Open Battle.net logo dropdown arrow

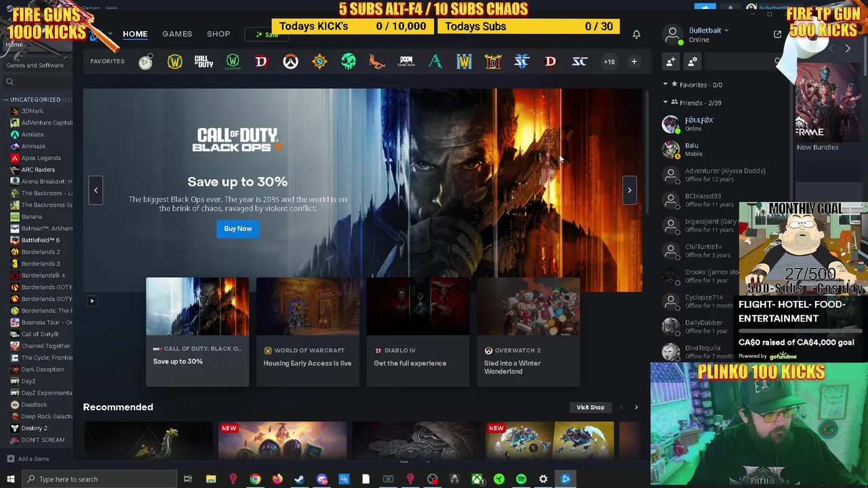tap(109, 33)
